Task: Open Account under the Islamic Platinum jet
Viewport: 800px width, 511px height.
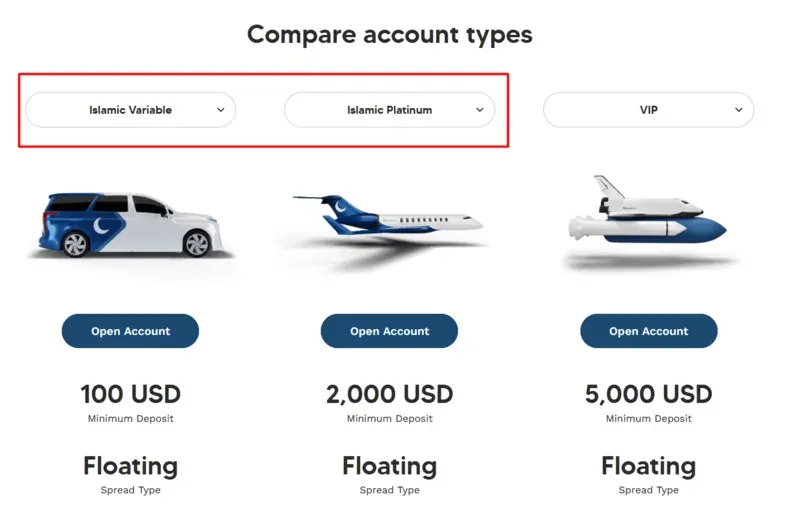Action: click(x=389, y=331)
